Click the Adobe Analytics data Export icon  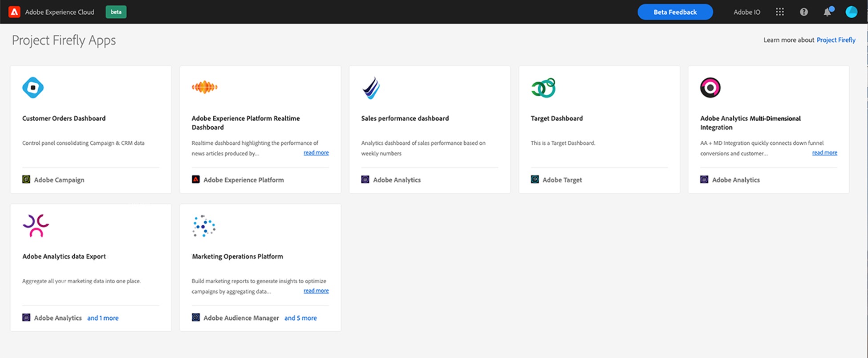click(36, 226)
